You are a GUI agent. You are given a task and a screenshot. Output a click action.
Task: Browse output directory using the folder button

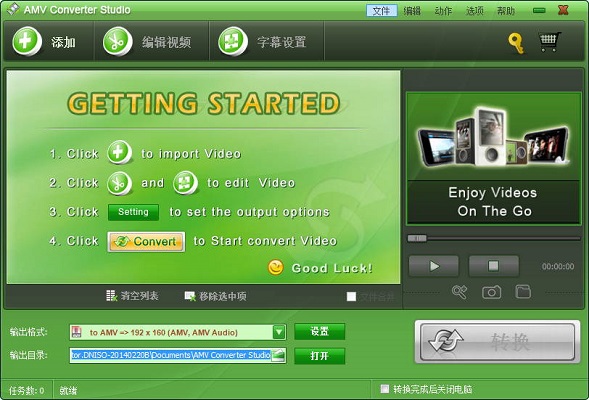[278, 355]
